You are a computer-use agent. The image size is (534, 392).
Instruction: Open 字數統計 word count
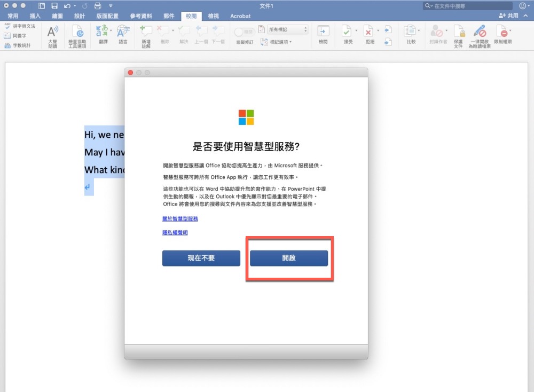coord(18,45)
